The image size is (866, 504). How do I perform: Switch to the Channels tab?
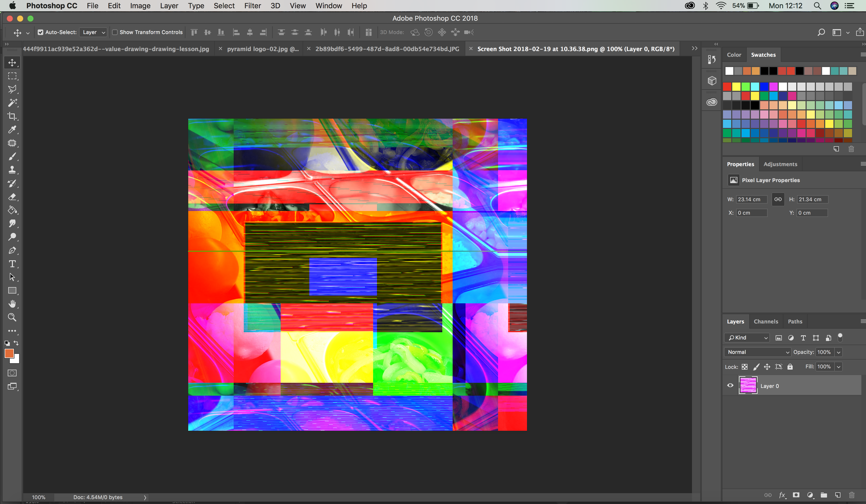tap(766, 321)
